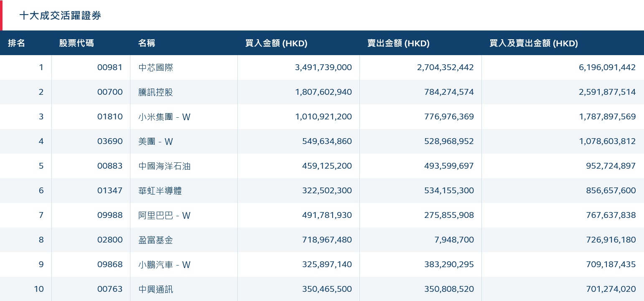Select stock code 09988
This screenshot has height=301, width=644.
110,215
